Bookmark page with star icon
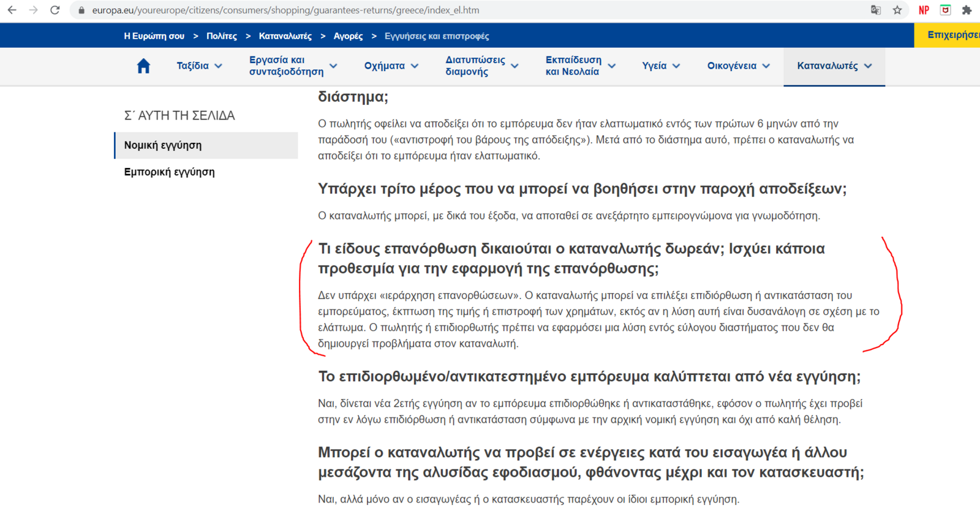The height and width of the screenshot is (521, 980). point(897,10)
